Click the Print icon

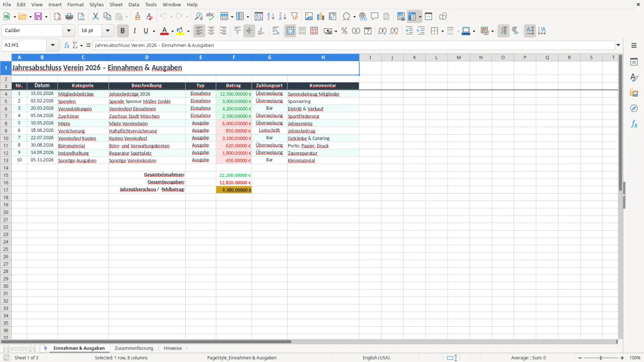pos(69,17)
